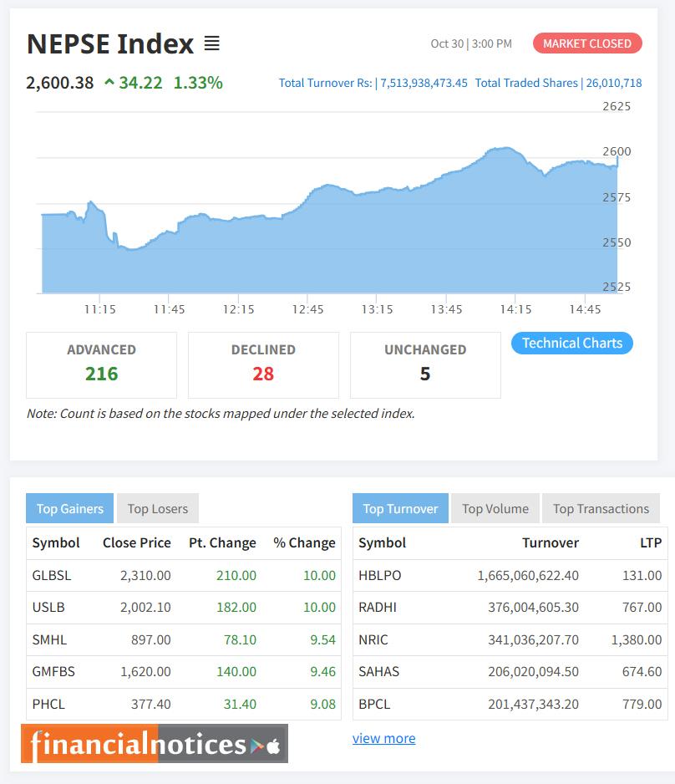Open the chart menu beside NEPSE Index title
Image resolution: width=675 pixels, height=784 pixels.
point(211,43)
